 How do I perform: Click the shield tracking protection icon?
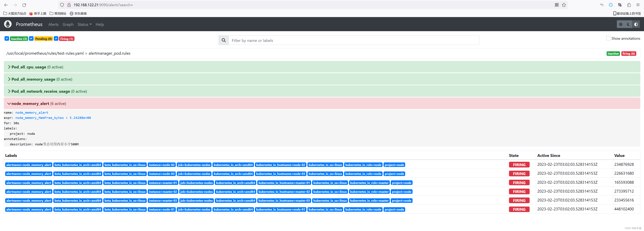[x=62, y=5]
